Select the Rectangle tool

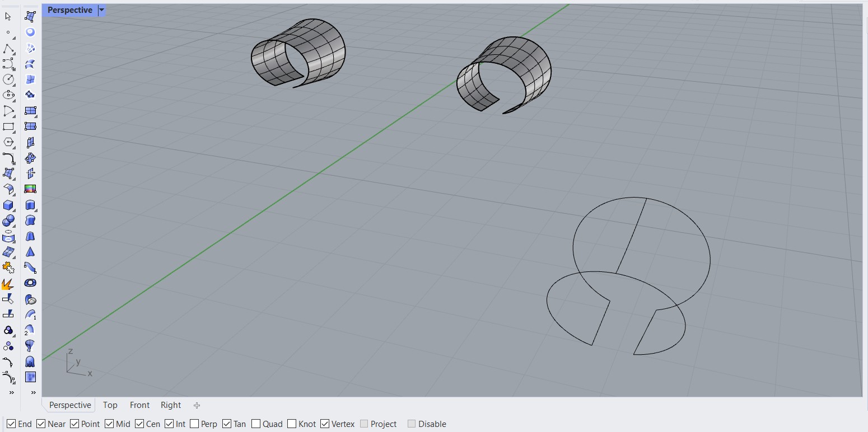point(8,126)
